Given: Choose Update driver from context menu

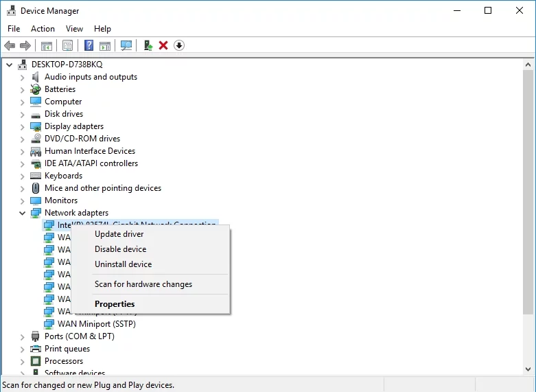Looking at the screenshot, I should 119,234.
